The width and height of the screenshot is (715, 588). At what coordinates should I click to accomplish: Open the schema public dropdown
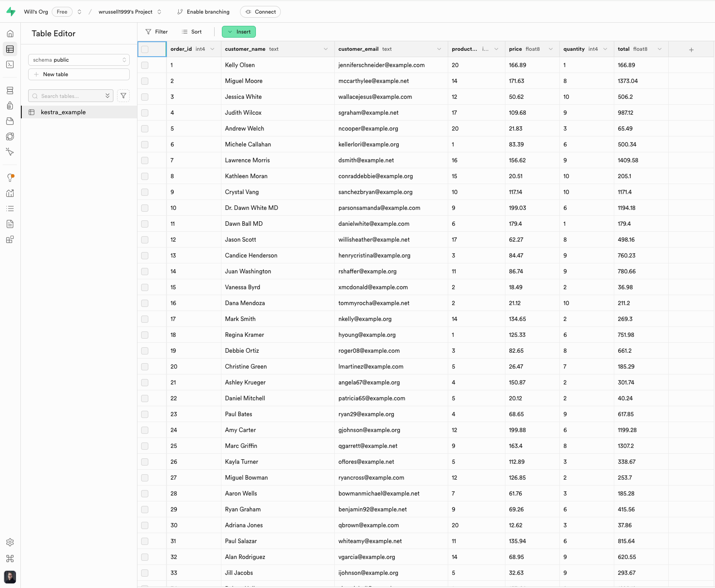(x=79, y=60)
